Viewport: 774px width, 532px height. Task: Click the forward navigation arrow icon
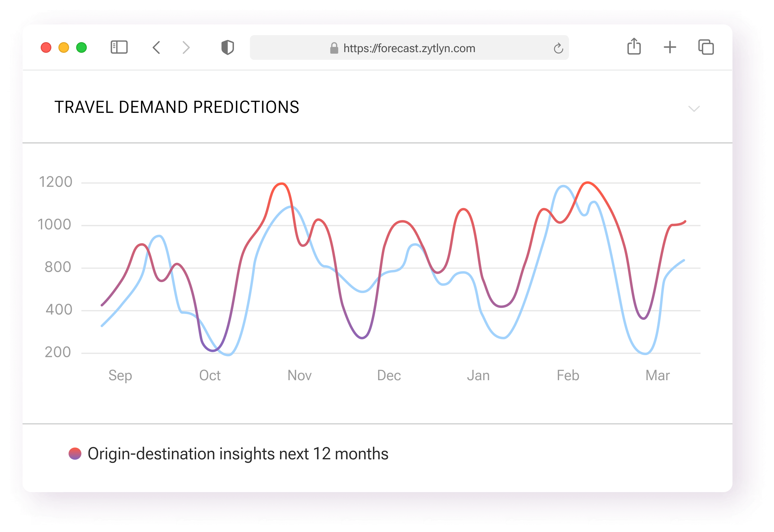(x=186, y=48)
